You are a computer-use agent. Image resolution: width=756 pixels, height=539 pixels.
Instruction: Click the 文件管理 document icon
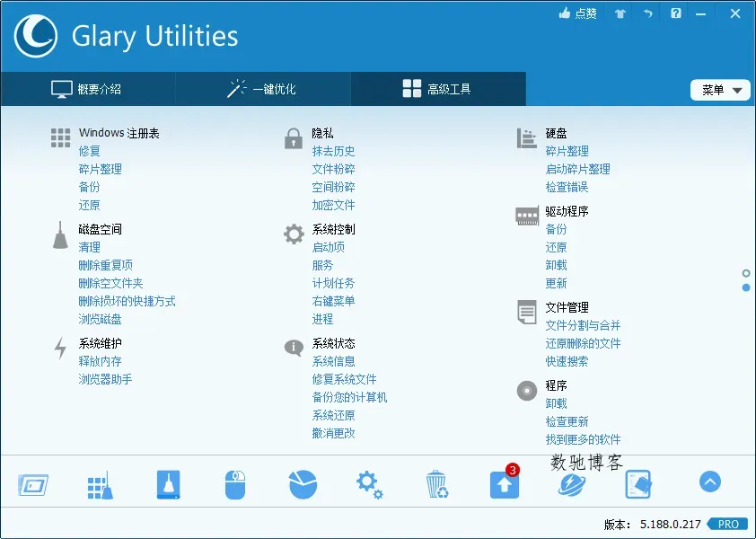[x=526, y=312]
